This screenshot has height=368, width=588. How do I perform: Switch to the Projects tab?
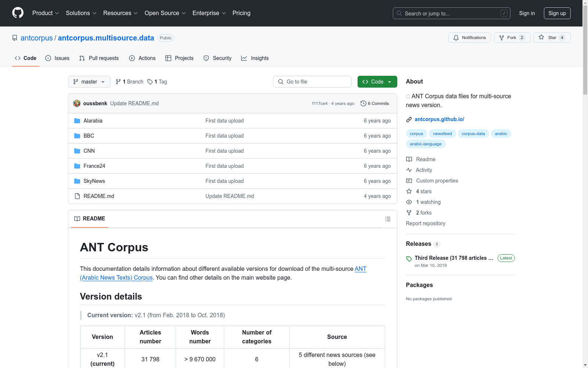(x=179, y=58)
